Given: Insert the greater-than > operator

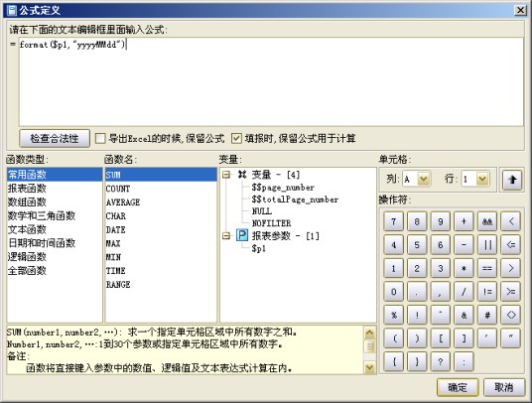Looking at the screenshot, I should [510, 268].
